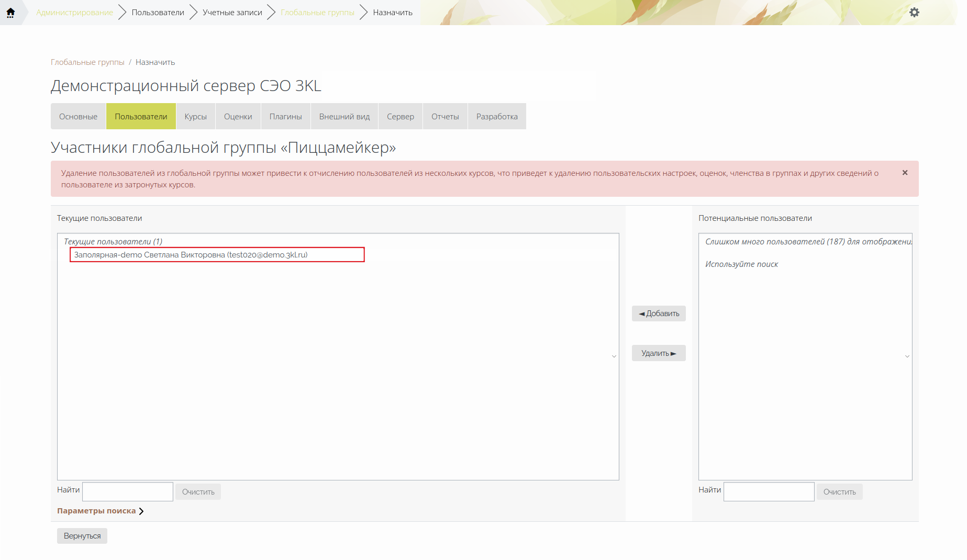
Task: Open the Основные tab
Action: coord(78,116)
